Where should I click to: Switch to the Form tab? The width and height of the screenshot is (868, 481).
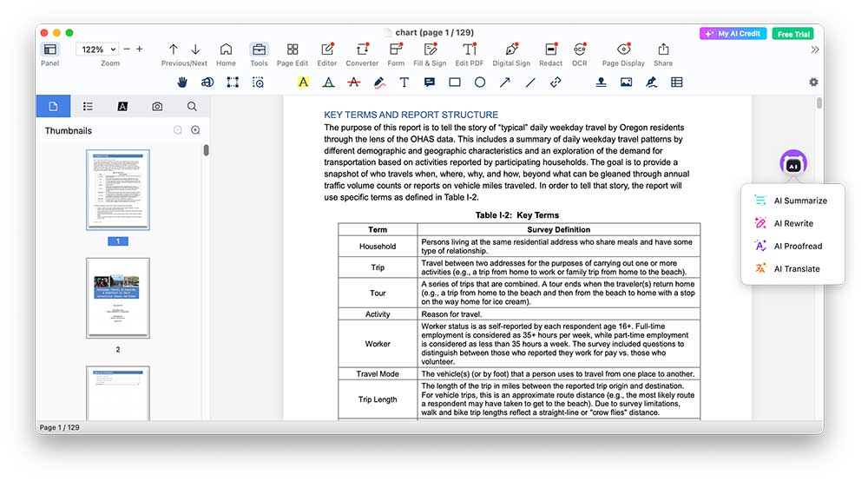pyautogui.click(x=396, y=54)
